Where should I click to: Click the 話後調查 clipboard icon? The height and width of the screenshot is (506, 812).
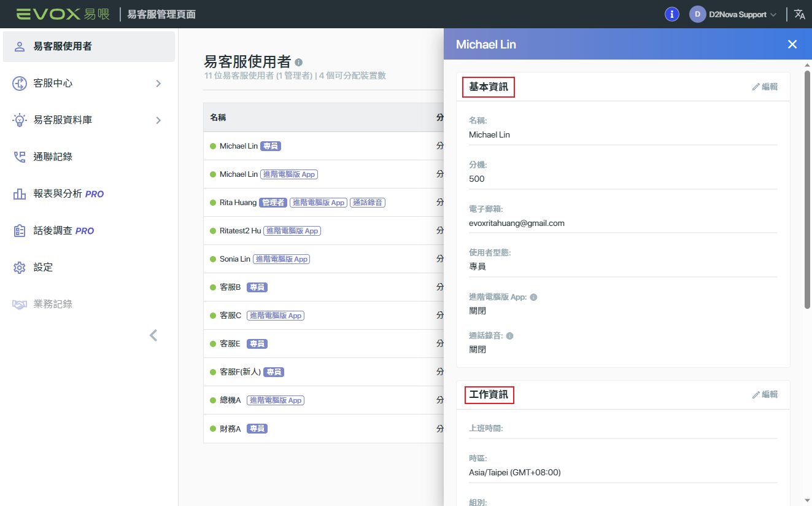pos(20,230)
